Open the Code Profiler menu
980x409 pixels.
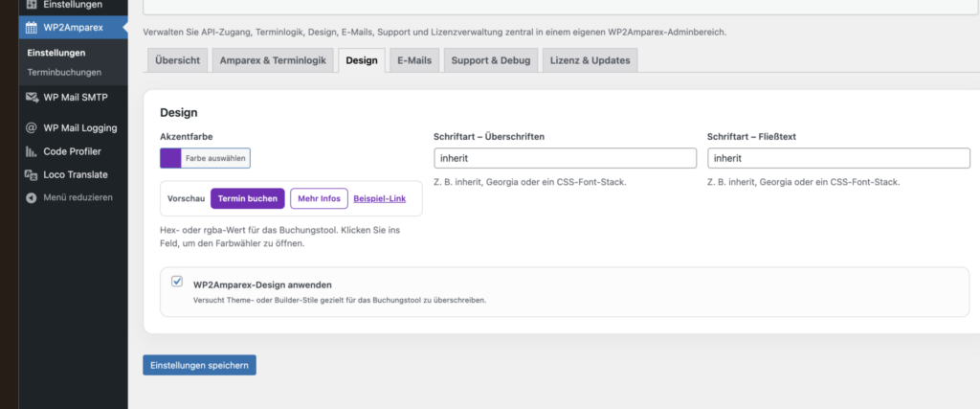[x=73, y=151]
